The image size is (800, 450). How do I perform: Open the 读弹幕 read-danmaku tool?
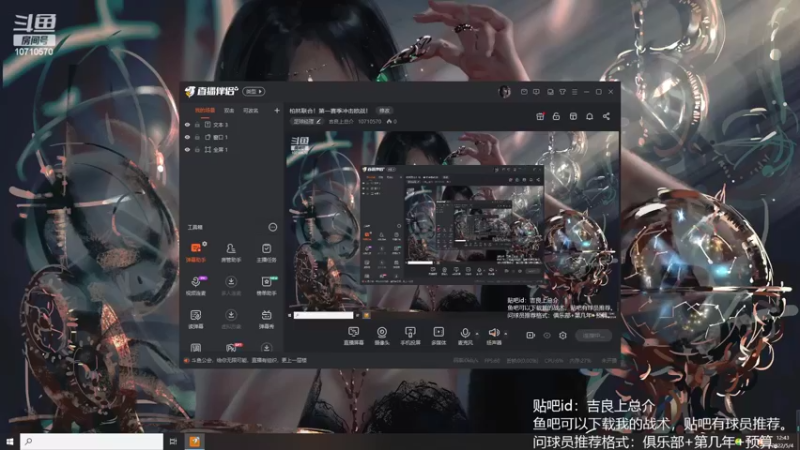[196, 319]
